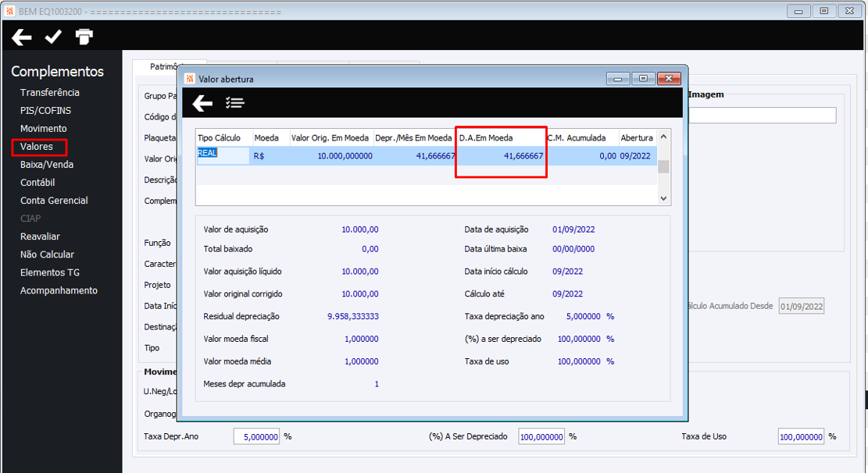Click the grid scrollbar up arrow
The height and width of the screenshot is (473, 868).
tap(664, 137)
